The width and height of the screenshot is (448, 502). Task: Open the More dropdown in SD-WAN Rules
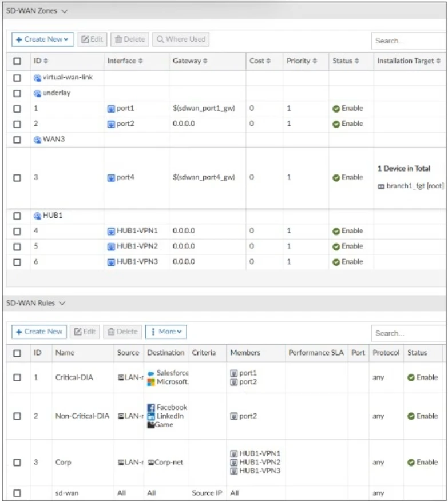point(166,332)
